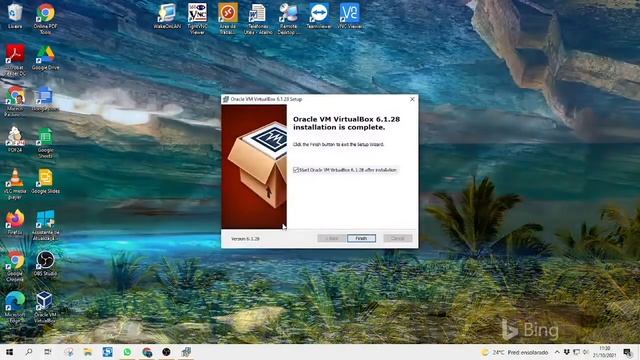Select the Windows Update Assistant shortcut
The width and height of the screenshot is (640, 360).
click(x=45, y=225)
